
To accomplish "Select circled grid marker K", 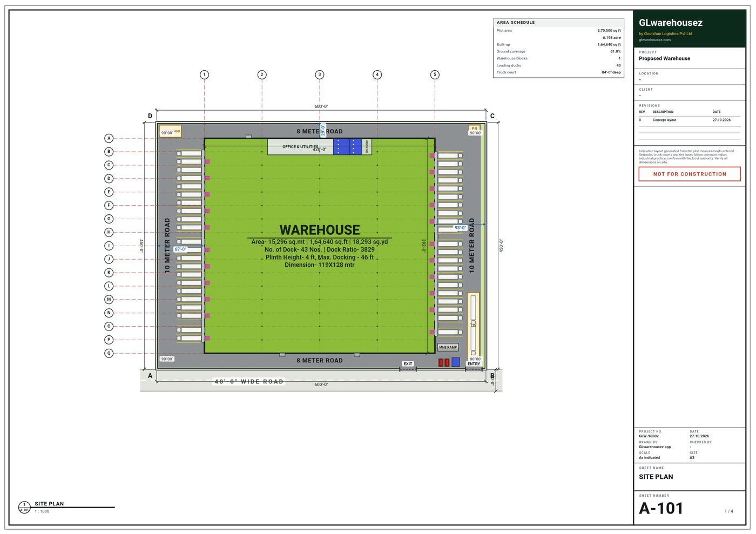I will (109, 273).
